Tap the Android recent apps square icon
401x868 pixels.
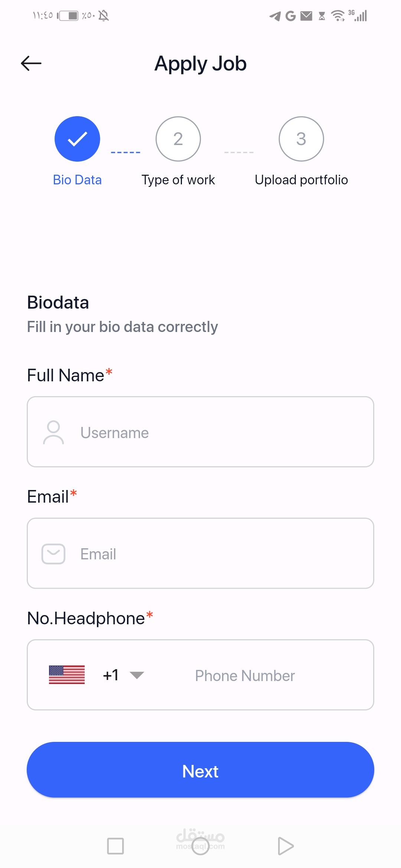pos(115,846)
